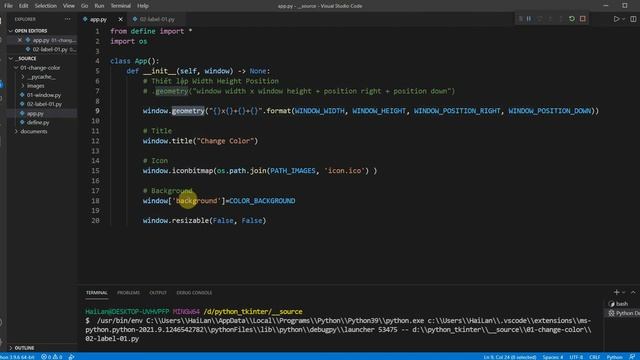Switch to the Problems panel tab
This screenshot has height=360, width=640.
click(x=128, y=293)
